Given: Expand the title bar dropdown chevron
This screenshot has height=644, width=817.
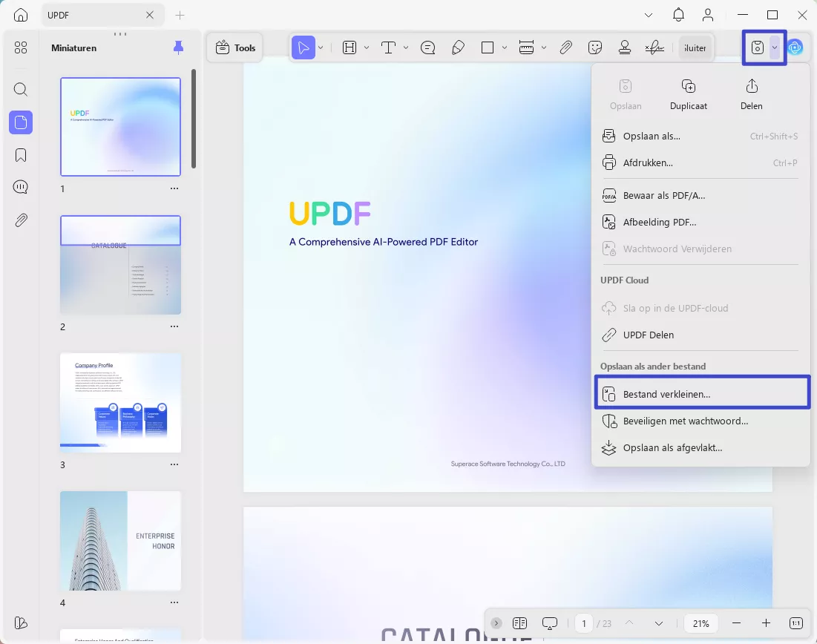Looking at the screenshot, I should point(648,15).
